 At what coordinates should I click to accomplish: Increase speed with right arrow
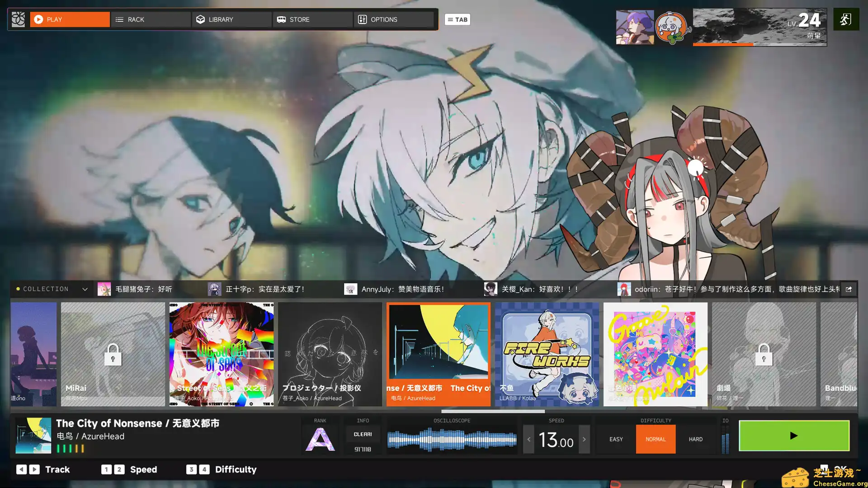coord(584,439)
